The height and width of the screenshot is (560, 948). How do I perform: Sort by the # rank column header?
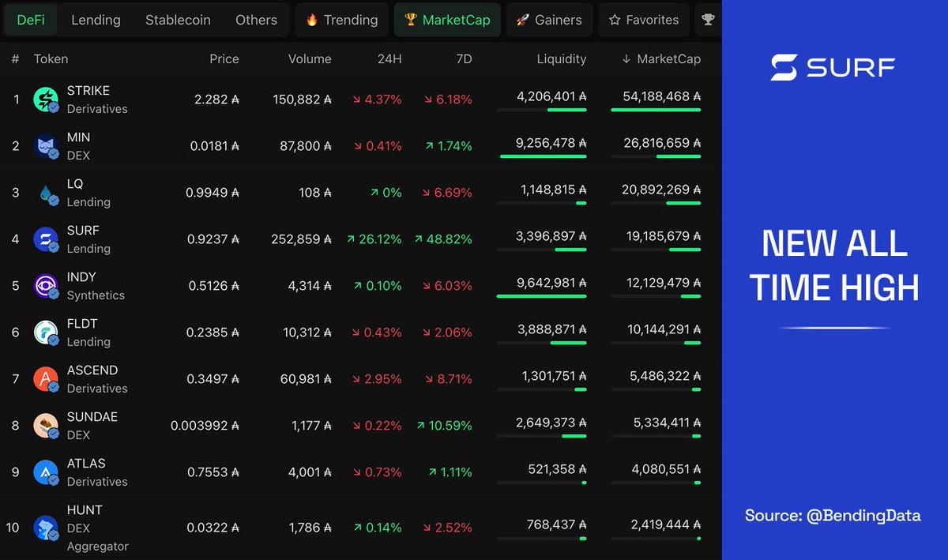[x=15, y=58]
